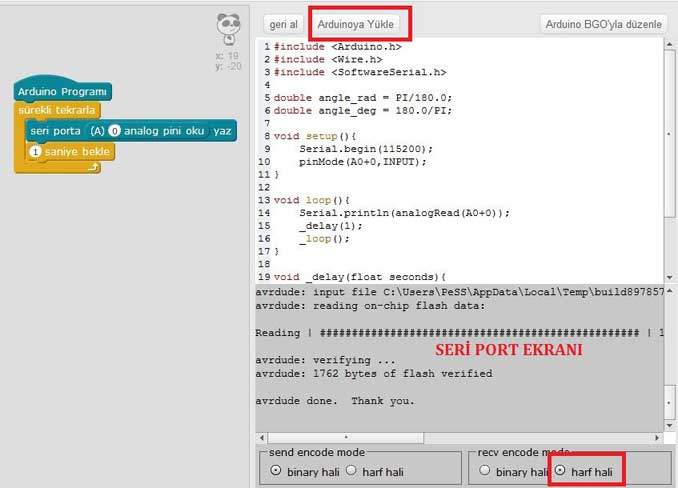Click serial output scrollbar down arrow
Viewport: 678px width, 488px height.
(669, 425)
